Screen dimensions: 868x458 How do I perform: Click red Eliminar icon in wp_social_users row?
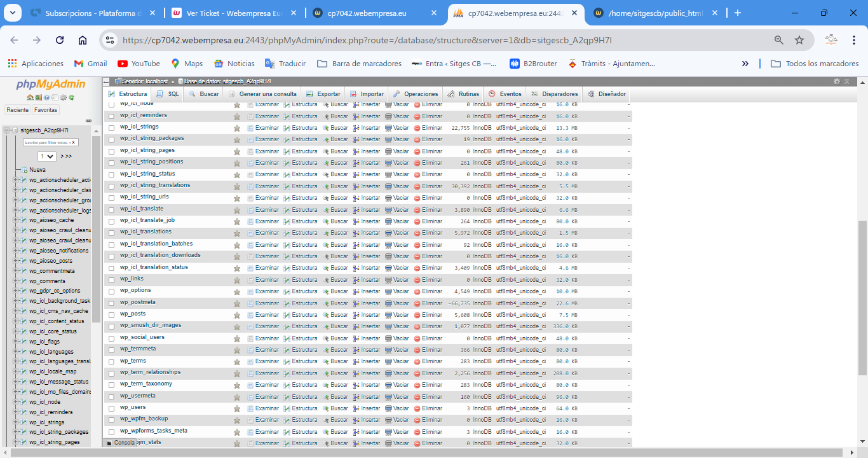click(417, 338)
